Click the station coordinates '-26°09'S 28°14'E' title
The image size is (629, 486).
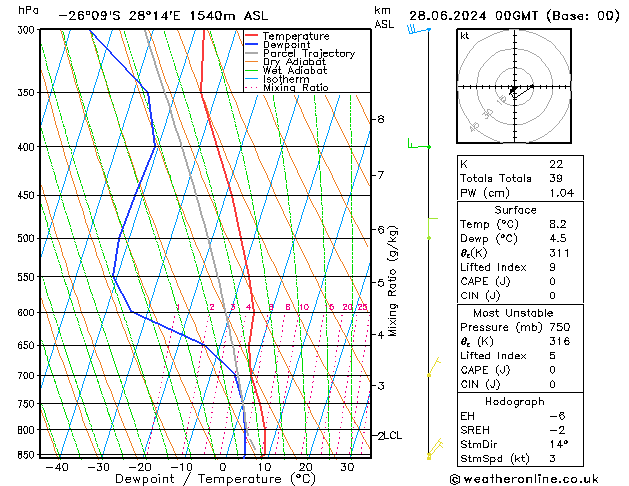click(x=120, y=16)
